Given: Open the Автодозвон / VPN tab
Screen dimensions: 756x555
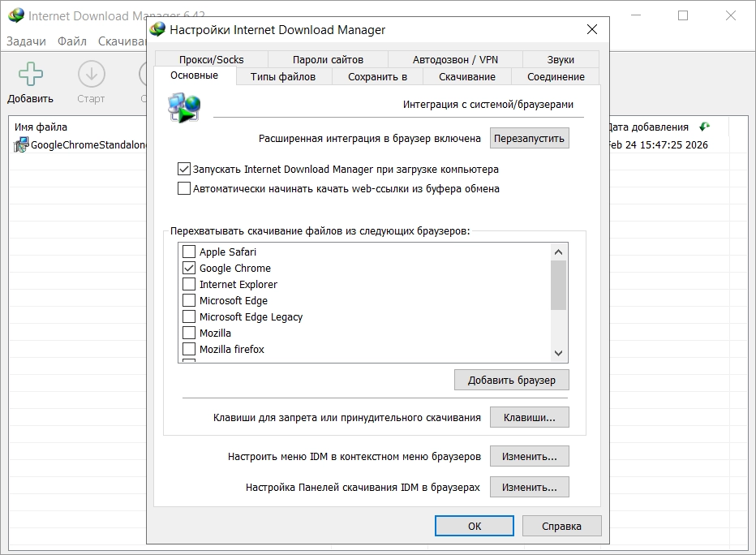Looking at the screenshot, I should [x=455, y=59].
